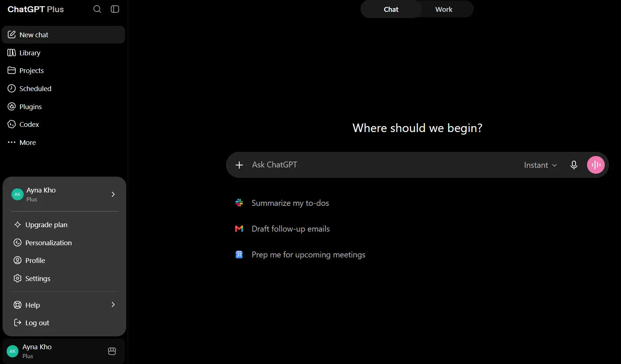
Task: Open the Scheduled tasks page
Action: [63, 89]
